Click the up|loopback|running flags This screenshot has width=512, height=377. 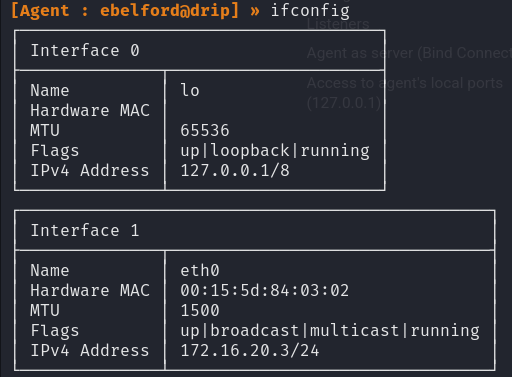click(275, 151)
